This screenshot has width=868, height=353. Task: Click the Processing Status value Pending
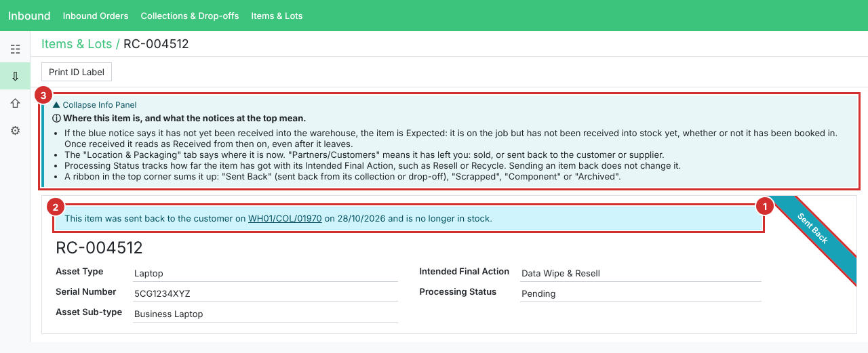[x=640, y=294]
